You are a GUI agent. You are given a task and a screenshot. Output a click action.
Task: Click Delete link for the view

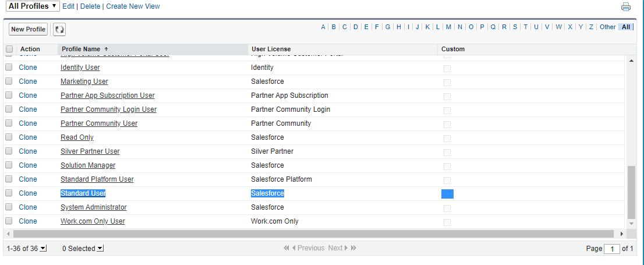[x=90, y=6]
